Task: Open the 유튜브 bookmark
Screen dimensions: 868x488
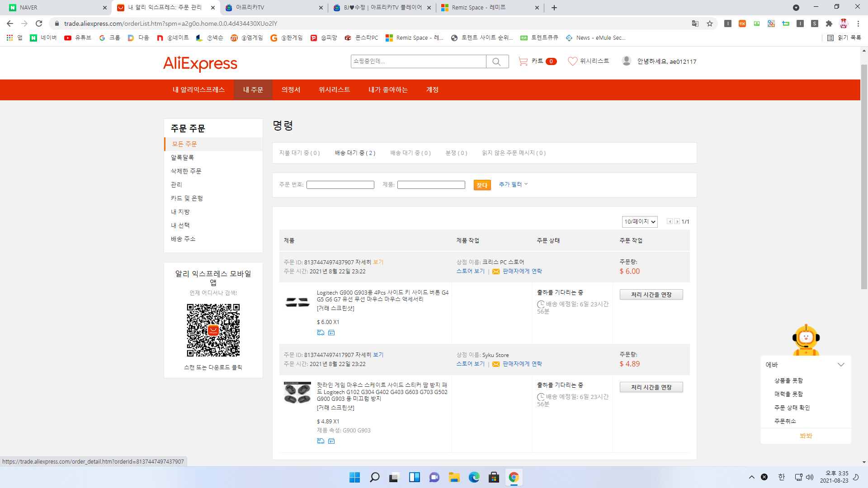Action: point(78,38)
